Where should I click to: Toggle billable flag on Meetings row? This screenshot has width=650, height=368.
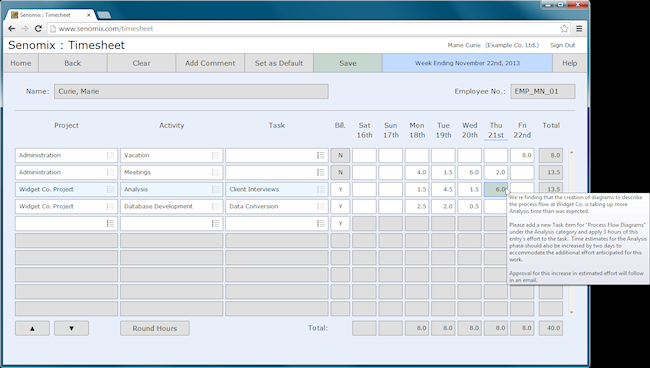click(340, 172)
